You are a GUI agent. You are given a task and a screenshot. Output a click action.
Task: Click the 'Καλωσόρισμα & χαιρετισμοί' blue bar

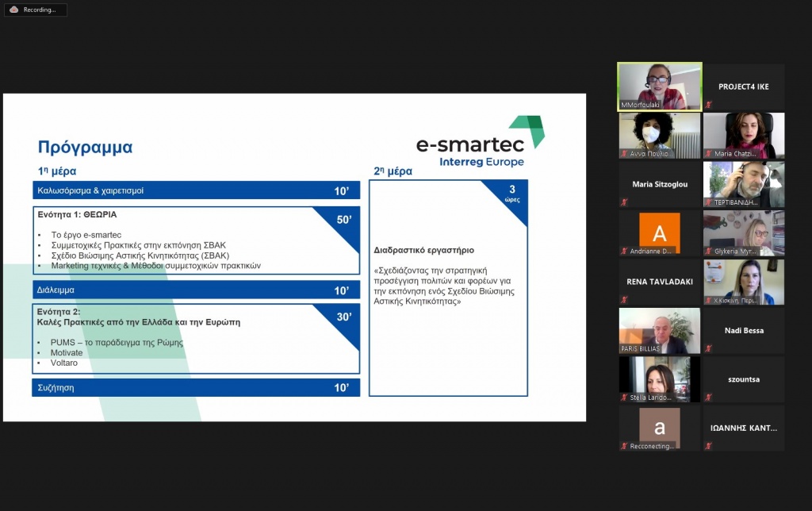[x=197, y=190]
